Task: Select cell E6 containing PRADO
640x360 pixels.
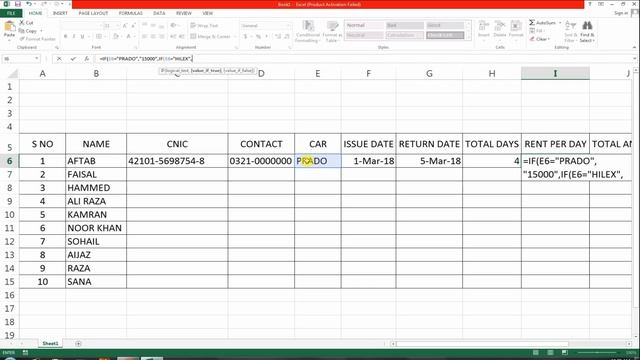Action: coord(318,161)
